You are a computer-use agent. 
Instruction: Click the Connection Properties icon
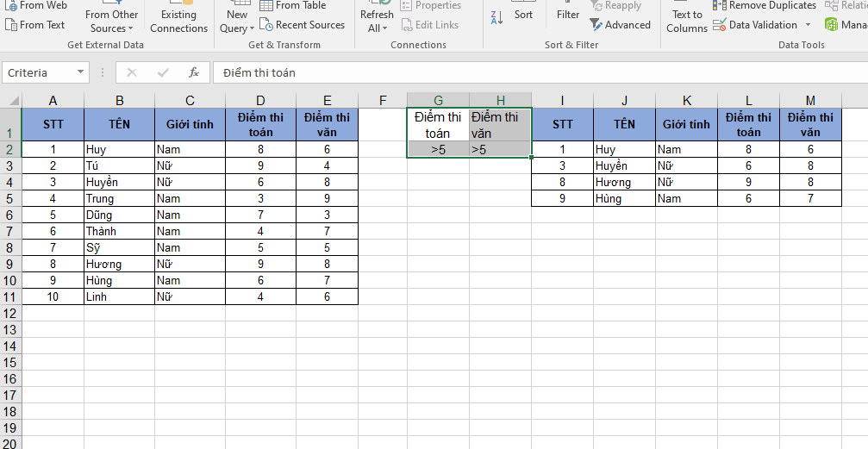pyautogui.click(x=407, y=5)
